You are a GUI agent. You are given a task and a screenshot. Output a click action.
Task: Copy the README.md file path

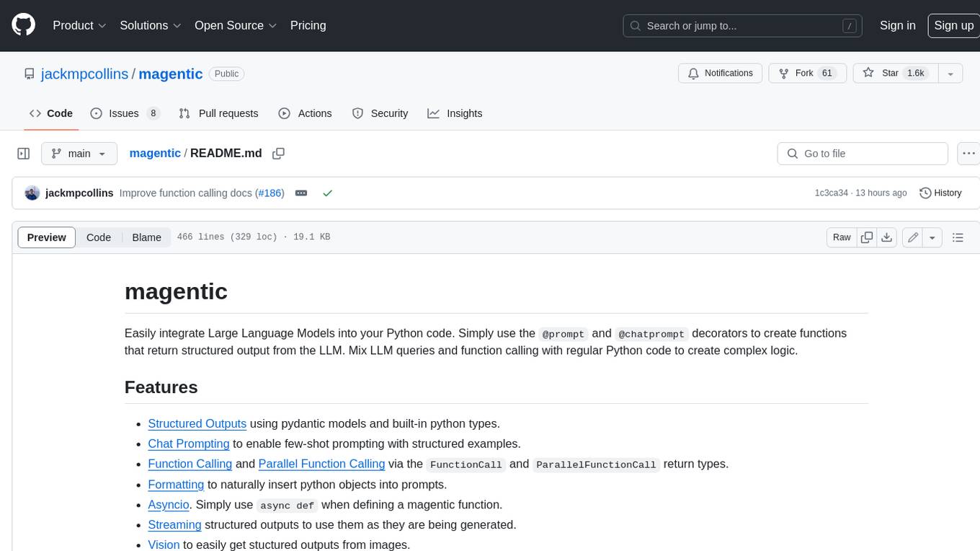tap(279, 154)
